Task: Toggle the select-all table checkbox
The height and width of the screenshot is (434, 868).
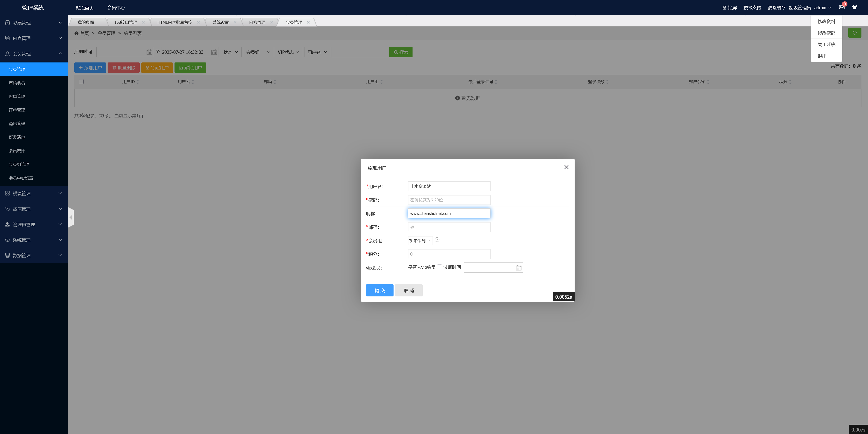Action: pyautogui.click(x=81, y=82)
